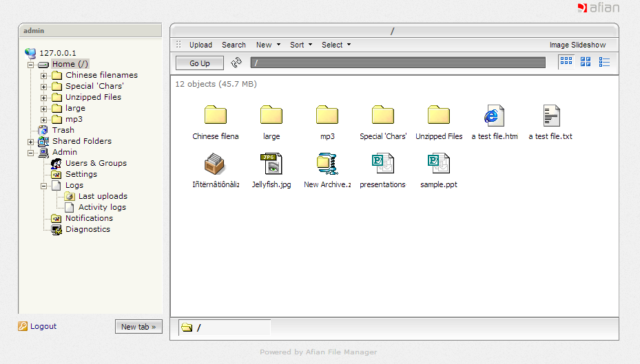Click the mp3 label in tree
640x364 pixels.
coord(74,119)
